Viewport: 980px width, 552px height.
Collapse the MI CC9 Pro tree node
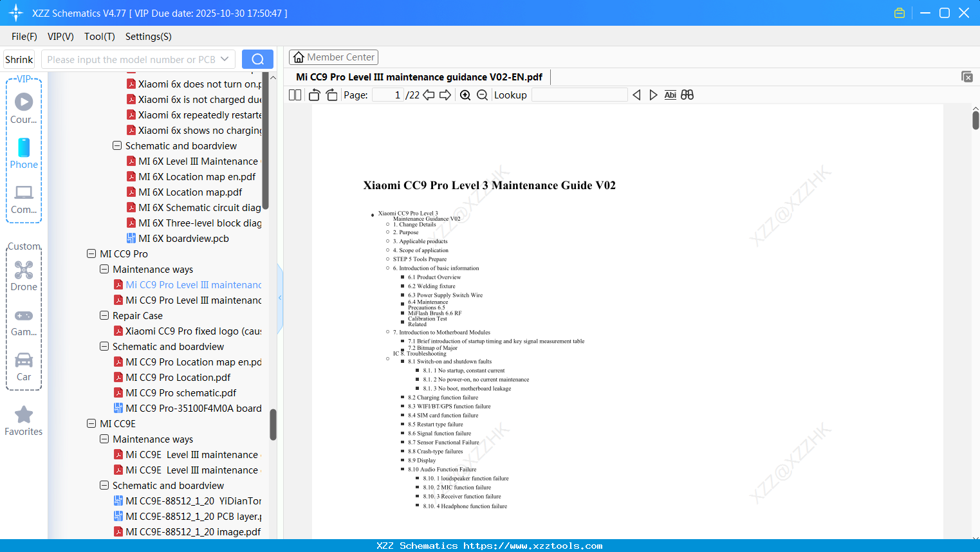point(91,253)
